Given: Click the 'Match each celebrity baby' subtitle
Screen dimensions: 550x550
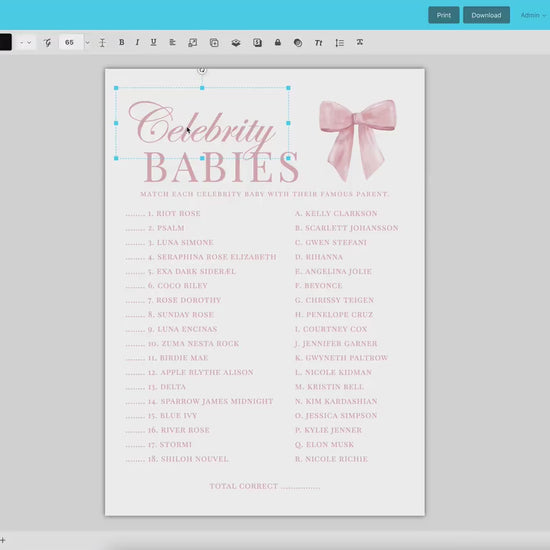Looking at the screenshot, I should coord(265,194).
